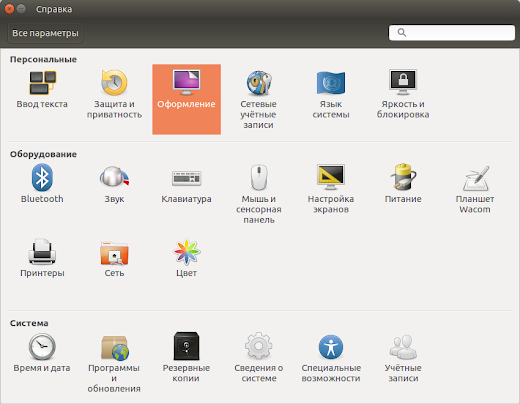
Task: Click the Все параметры button
Action: [x=45, y=33]
